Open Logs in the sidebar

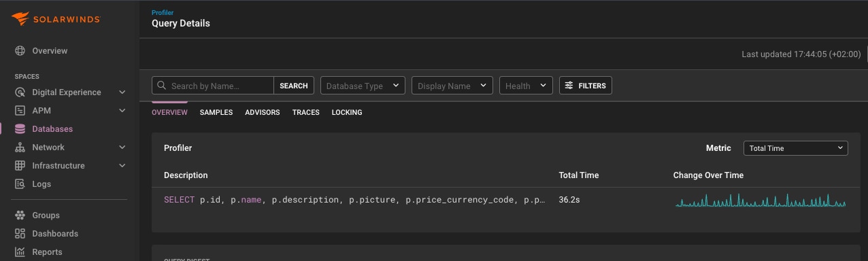(41, 184)
